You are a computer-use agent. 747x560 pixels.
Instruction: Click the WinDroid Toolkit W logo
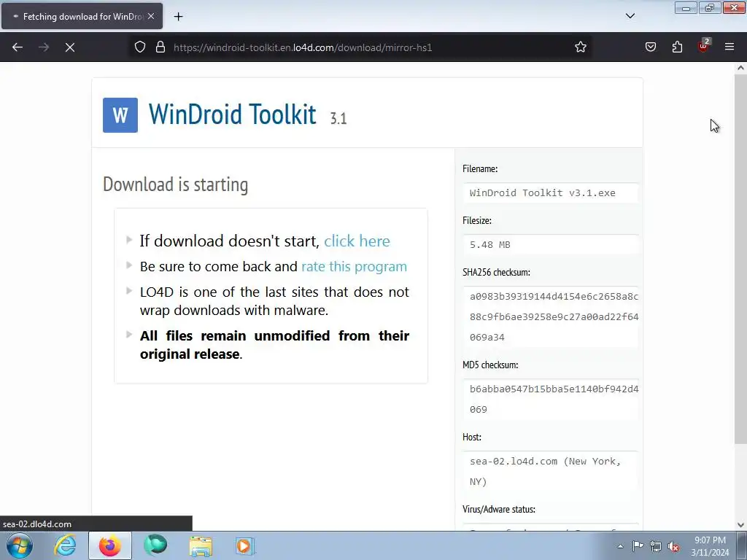pos(120,115)
